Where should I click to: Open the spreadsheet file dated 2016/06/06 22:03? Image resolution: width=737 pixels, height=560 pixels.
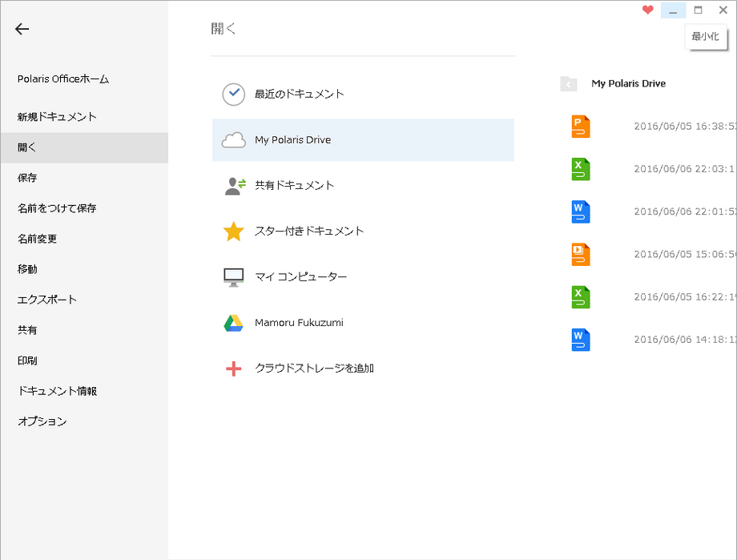581,169
